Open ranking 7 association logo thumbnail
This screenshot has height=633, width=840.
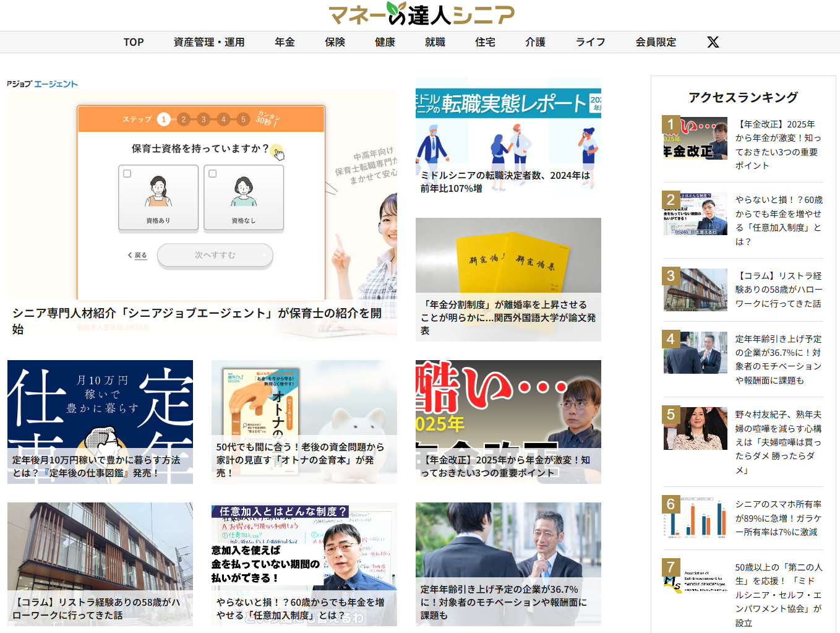695,581
